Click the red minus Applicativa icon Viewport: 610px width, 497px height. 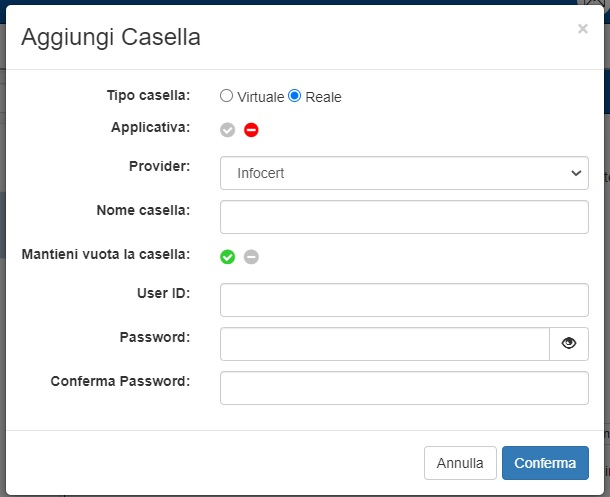click(251, 129)
